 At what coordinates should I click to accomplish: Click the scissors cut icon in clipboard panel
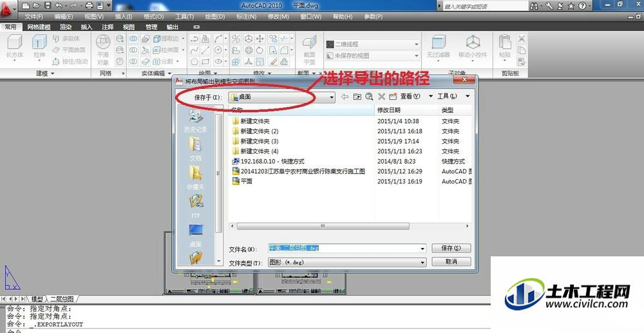point(521,39)
